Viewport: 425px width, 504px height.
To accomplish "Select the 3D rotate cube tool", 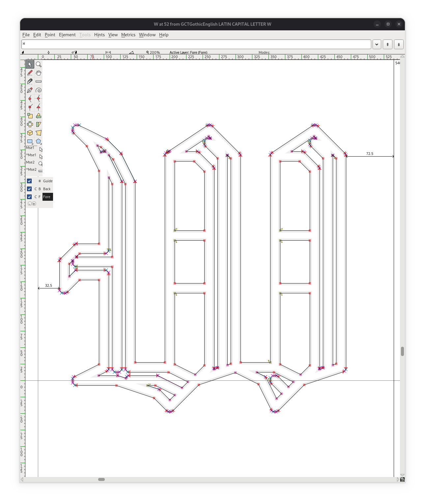I will tap(30, 133).
